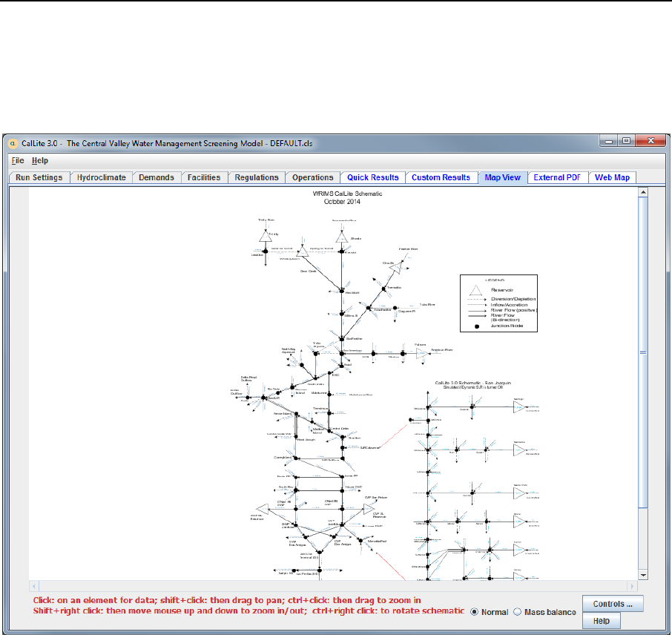Click the SacFeather junction node
Viewport: 672px width, 635px height.
coord(342,339)
